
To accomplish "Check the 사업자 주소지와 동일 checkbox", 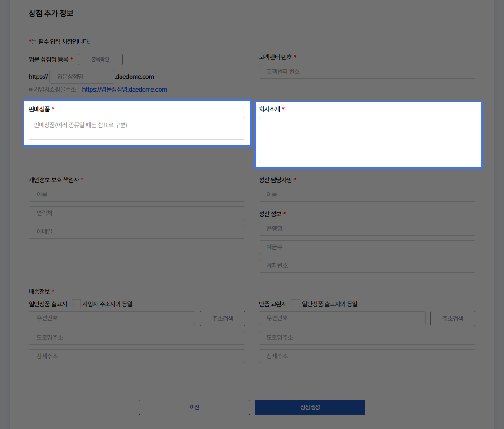I will click(x=76, y=304).
